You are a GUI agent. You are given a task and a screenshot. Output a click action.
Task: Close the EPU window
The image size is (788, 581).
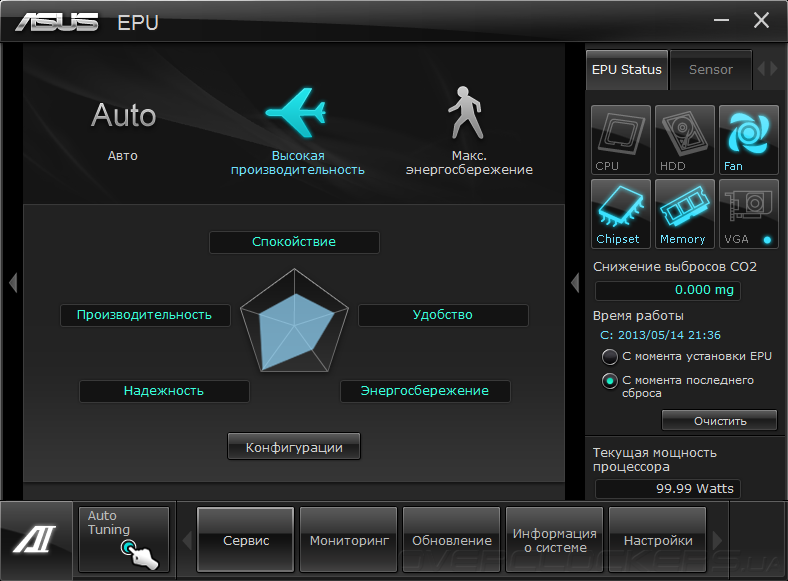coord(761,21)
